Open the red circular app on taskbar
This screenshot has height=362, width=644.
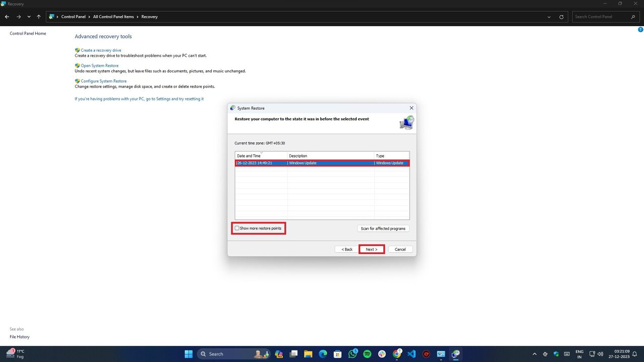click(x=427, y=354)
